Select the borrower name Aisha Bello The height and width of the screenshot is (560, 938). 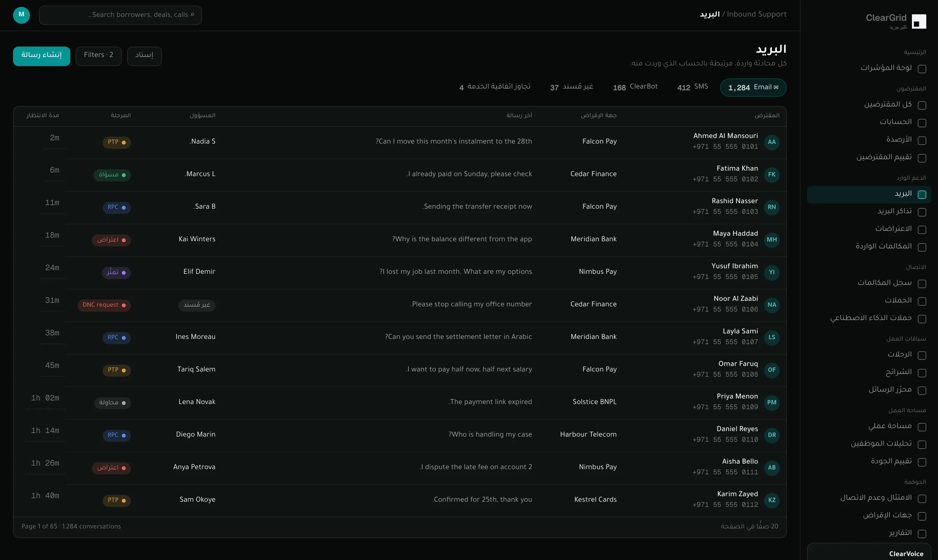tap(740, 461)
